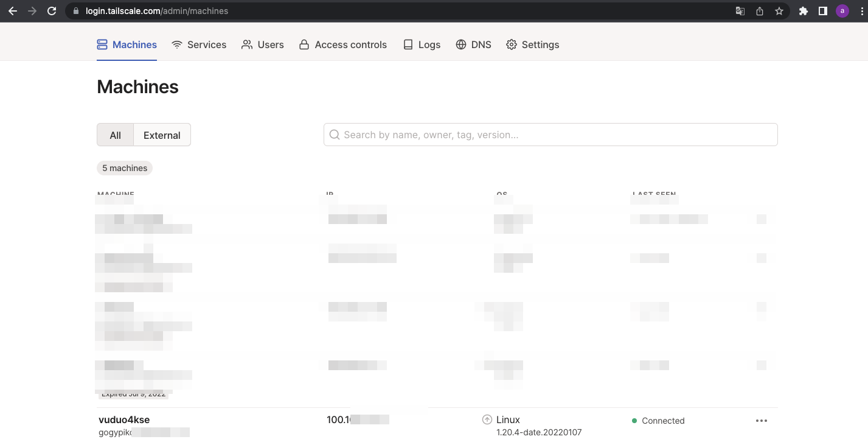Click the share page icon
This screenshot has height=442, width=868.
[760, 11]
